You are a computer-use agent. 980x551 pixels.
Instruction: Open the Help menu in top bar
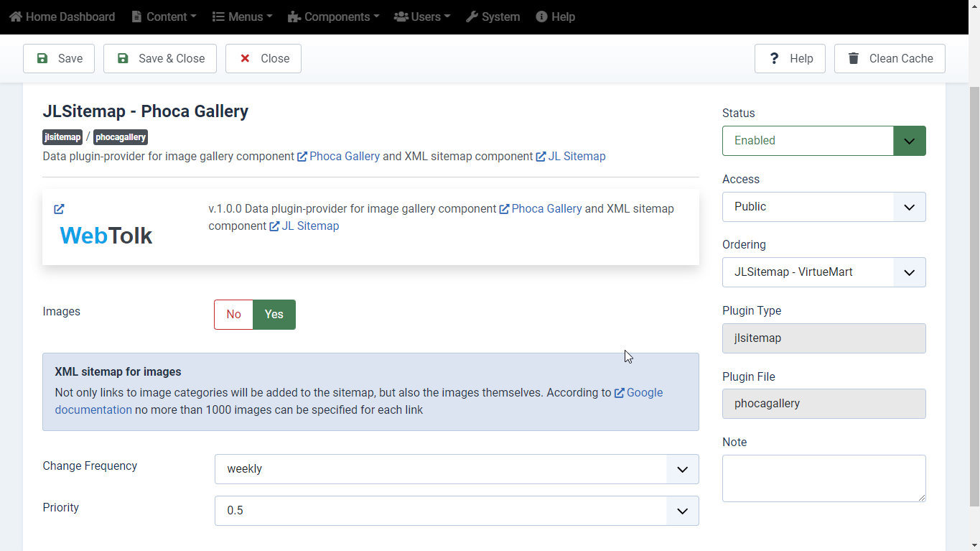(x=555, y=17)
